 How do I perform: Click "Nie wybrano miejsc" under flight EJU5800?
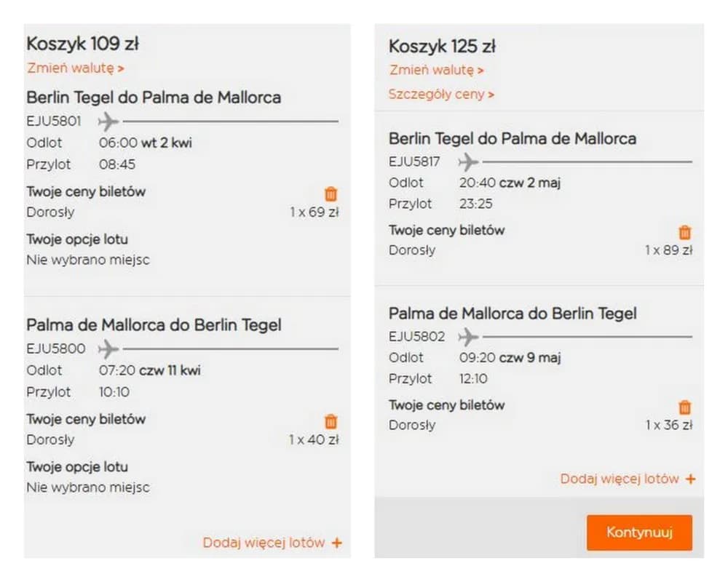coord(88,487)
